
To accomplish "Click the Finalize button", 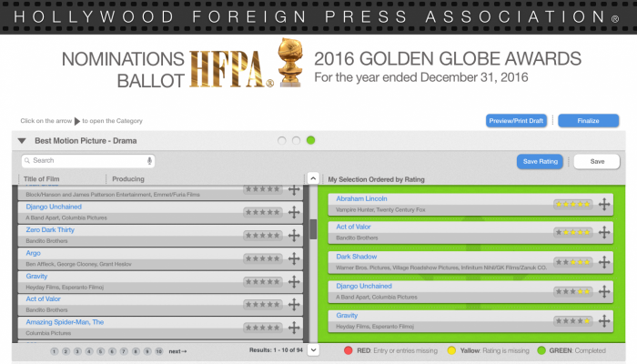I will click(x=588, y=121).
